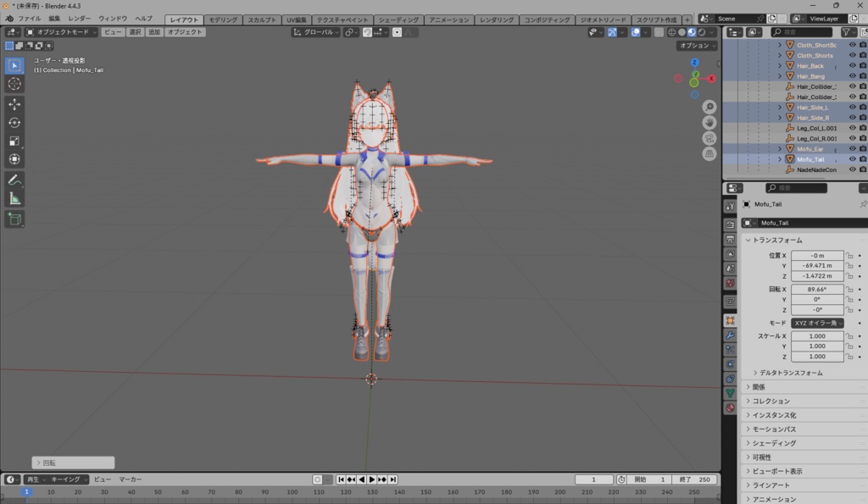Open the ファイル menu

coord(30,19)
